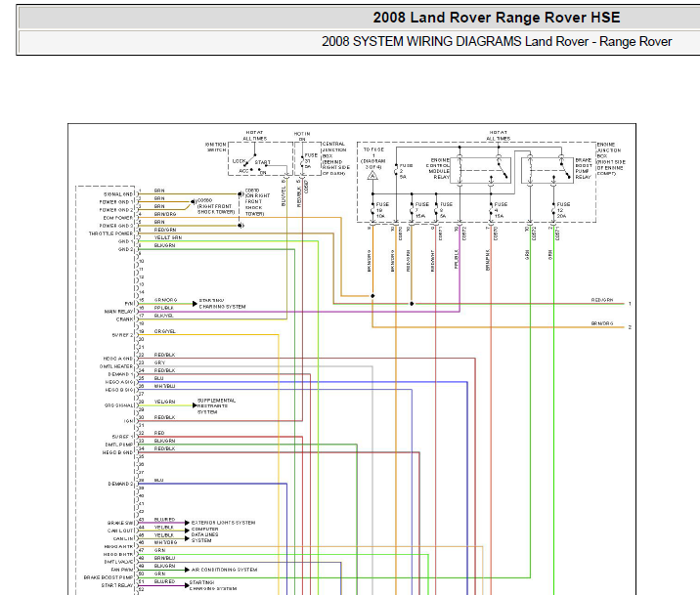The height and width of the screenshot is (595, 700).
Task: Select the HEGO B GND pin label
Action: [x=118, y=452]
